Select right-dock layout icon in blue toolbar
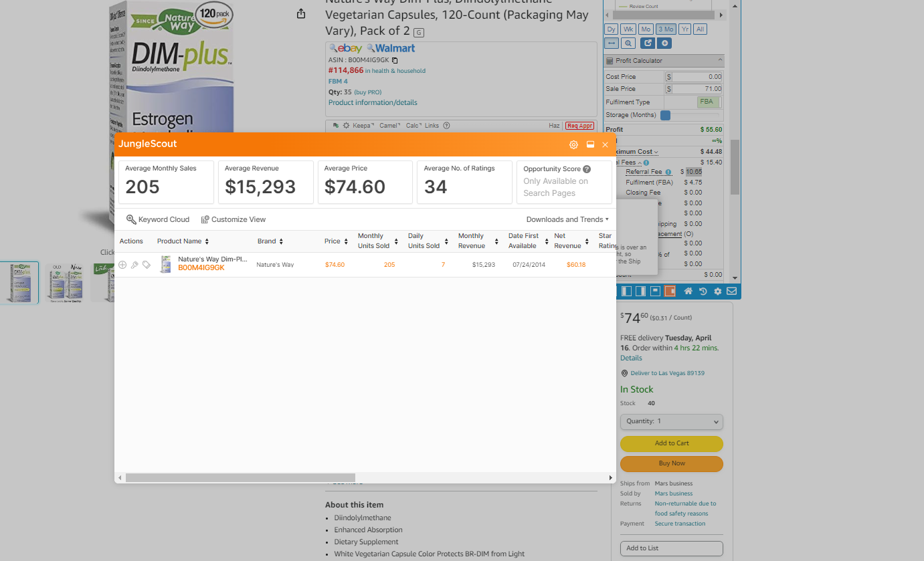Viewport: 924px width, 561px height. [640, 292]
